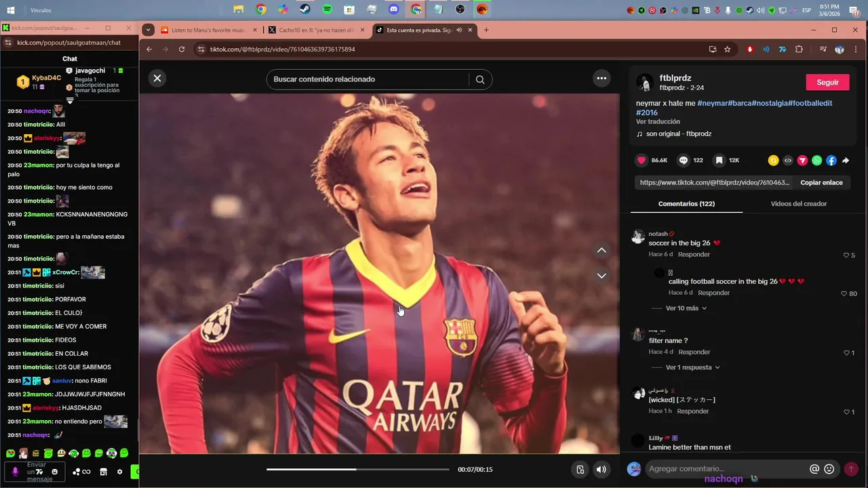Share video to Facebook
The width and height of the screenshot is (868, 488).
pyautogui.click(x=831, y=161)
